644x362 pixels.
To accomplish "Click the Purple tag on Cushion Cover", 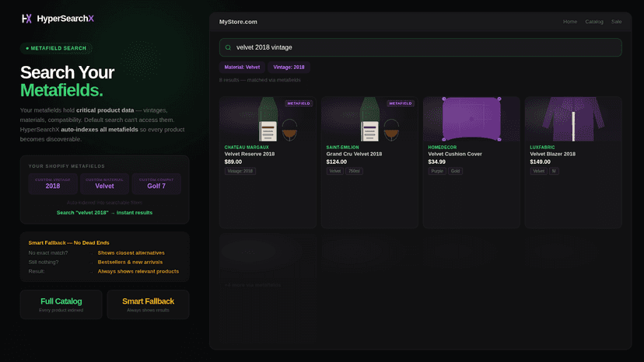I will pyautogui.click(x=437, y=171).
